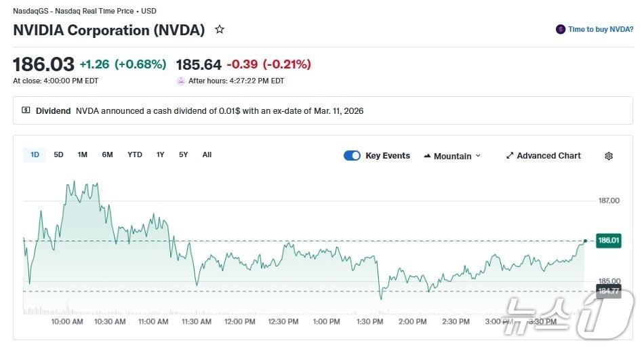Select the 1D range tab
This screenshot has width=644, height=349.
[35, 155]
